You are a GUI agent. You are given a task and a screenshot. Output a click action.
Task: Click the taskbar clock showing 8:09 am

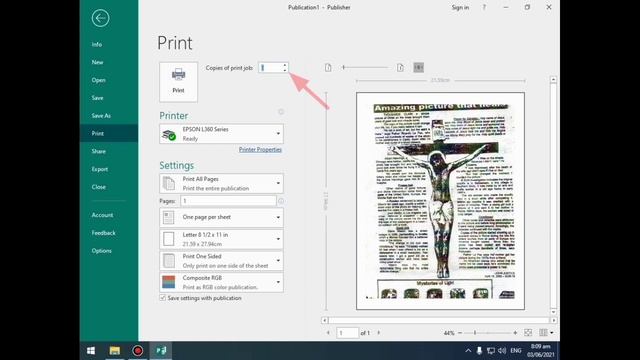point(540,351)
